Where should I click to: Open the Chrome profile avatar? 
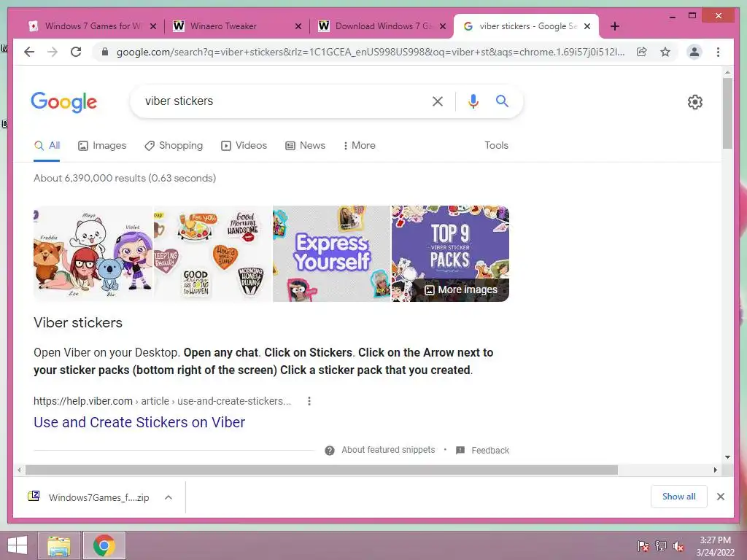[x=694, y=52]
